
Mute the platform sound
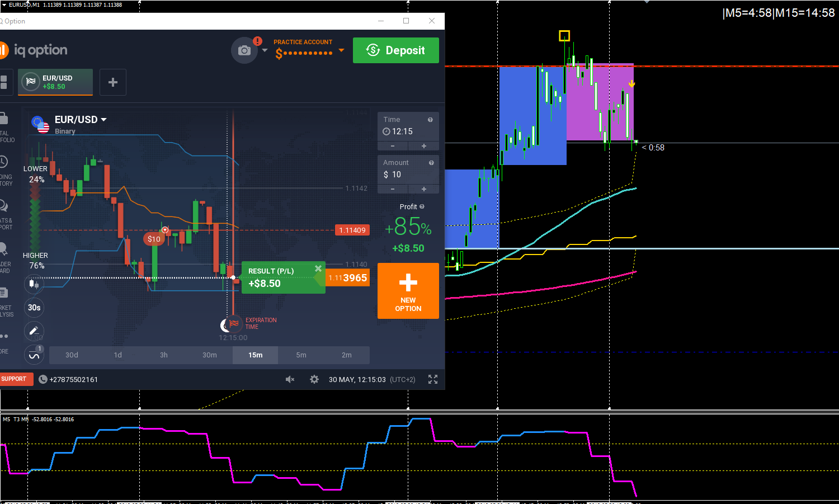pos(290,379)
